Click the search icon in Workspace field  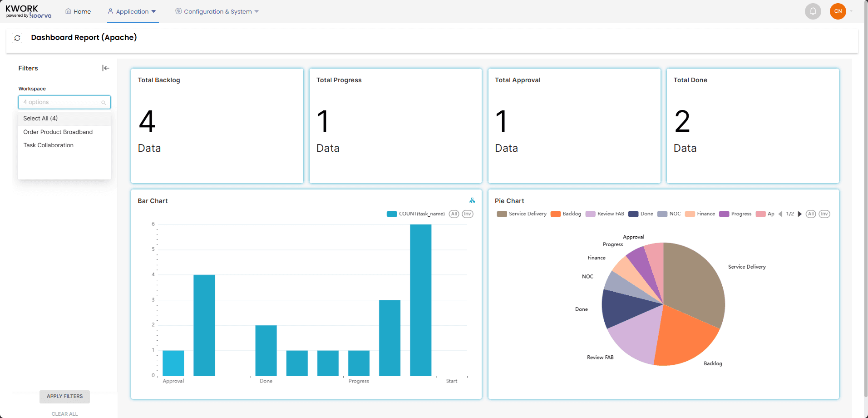104,103
